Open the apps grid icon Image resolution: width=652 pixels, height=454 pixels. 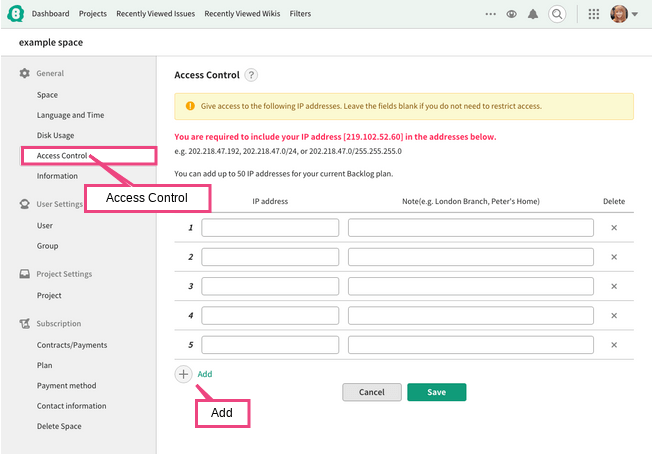594,14
